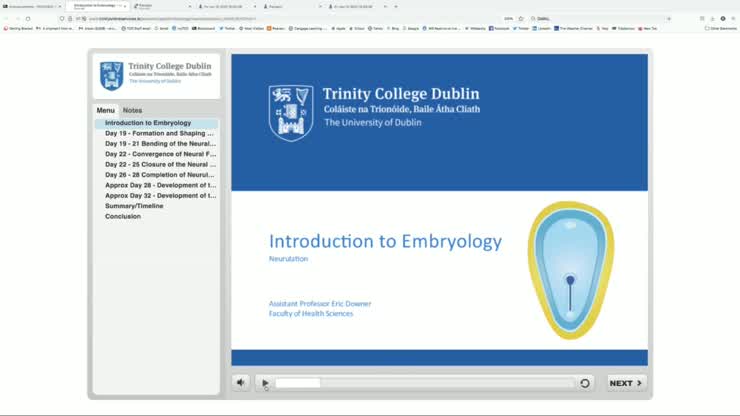Switch to the Menu tab
This screenshot has width=740, height=416.
[x=106, y=110]
